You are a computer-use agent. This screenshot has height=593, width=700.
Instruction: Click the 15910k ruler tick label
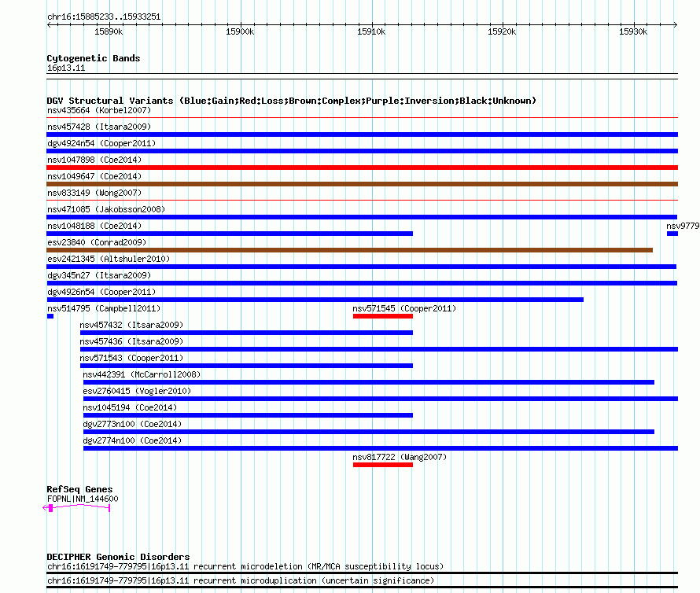371,31
